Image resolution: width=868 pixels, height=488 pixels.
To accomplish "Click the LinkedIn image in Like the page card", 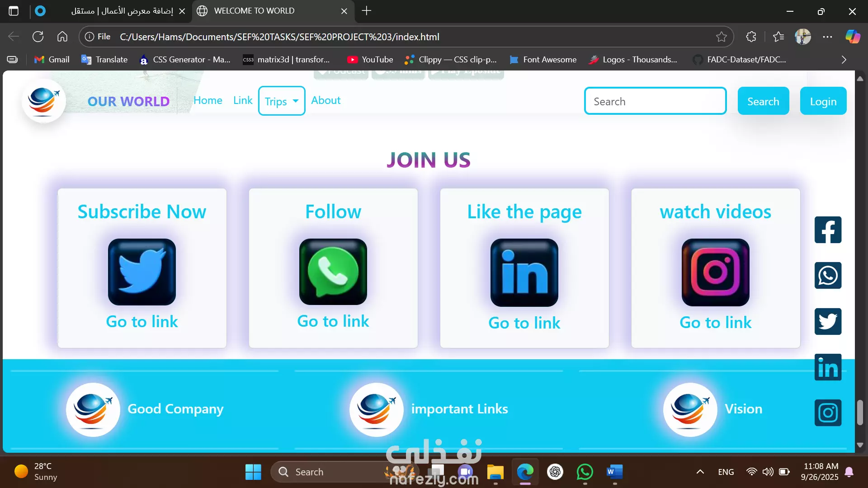I will [524, 272].
